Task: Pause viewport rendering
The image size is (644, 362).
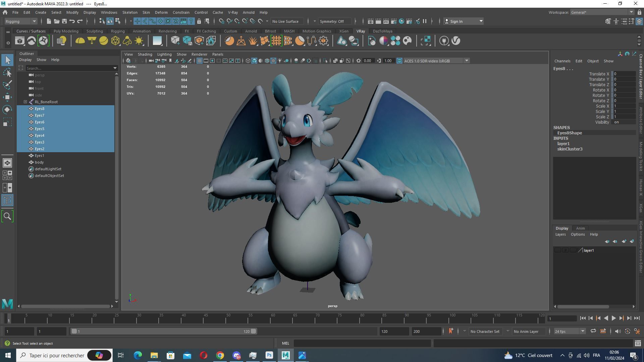Action: click(425, 21)
